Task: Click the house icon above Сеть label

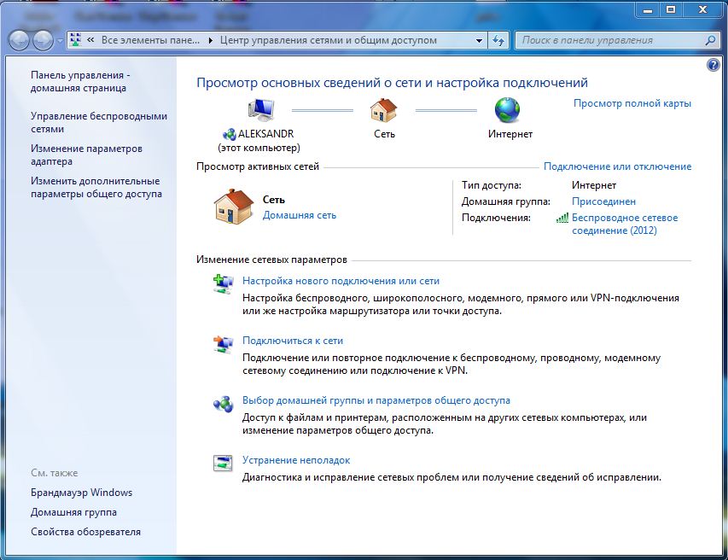Action: (x=383, y=110)
